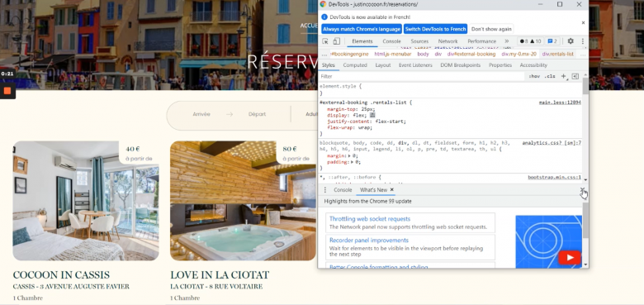Open the Console panel tab
The image size is (644, 305).
[x=392, y=41]
